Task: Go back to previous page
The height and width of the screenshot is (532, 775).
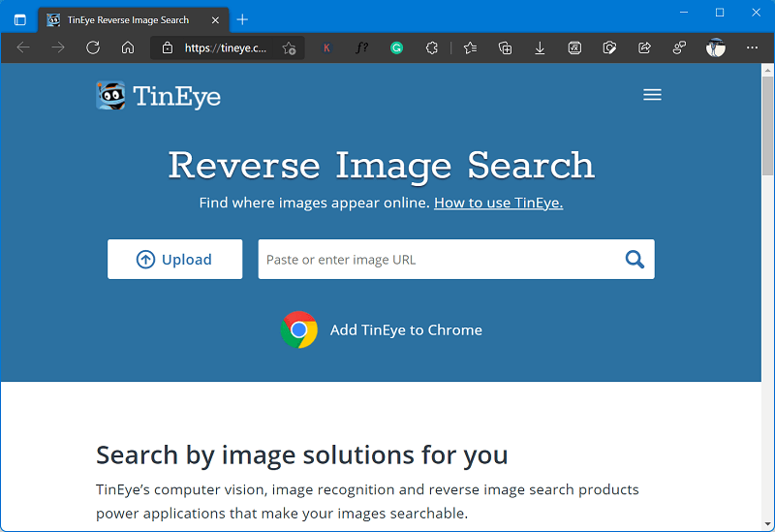Action: (23, 47)
